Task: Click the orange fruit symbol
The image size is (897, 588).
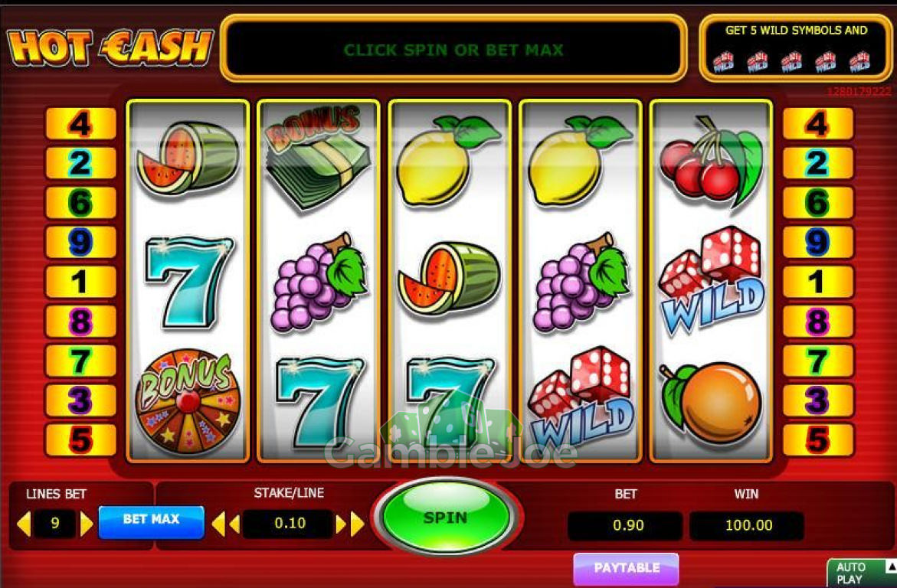Action: 711,403
